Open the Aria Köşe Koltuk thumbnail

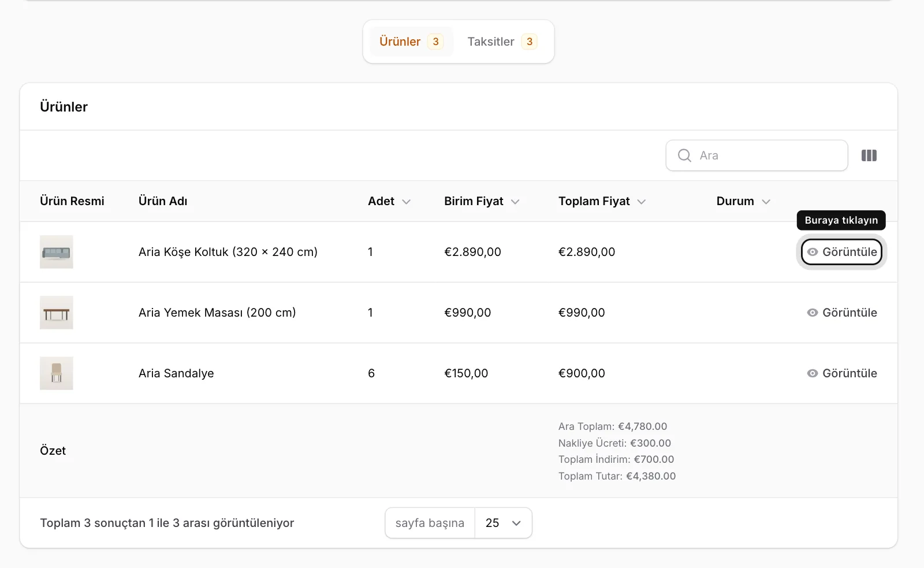coord(57,252)
